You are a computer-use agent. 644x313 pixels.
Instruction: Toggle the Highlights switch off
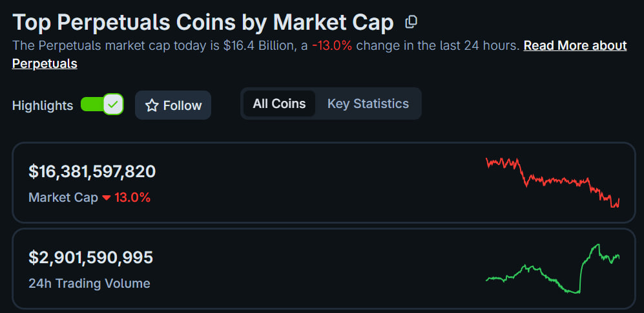(x=101, y=105)
